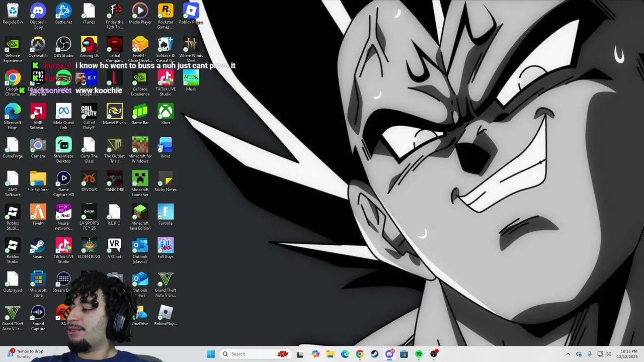
Task: Open the EA SPORTS FC 26 icon
Action: [x=89, y=217]
